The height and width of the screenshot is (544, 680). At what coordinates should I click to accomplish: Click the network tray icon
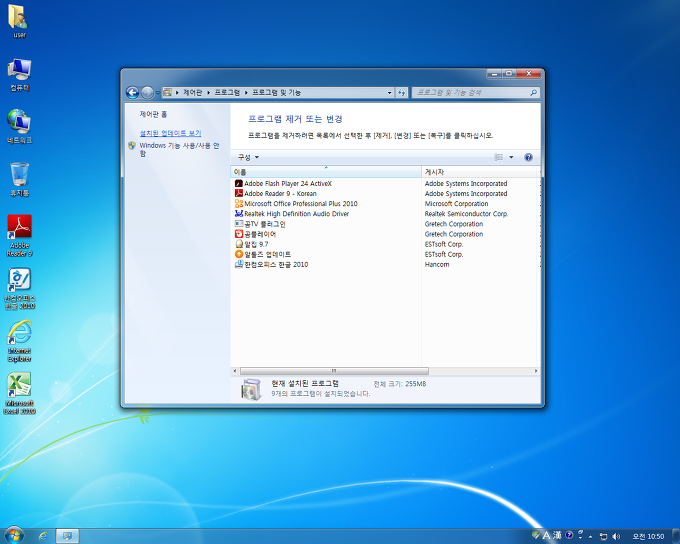coord(603,537)
